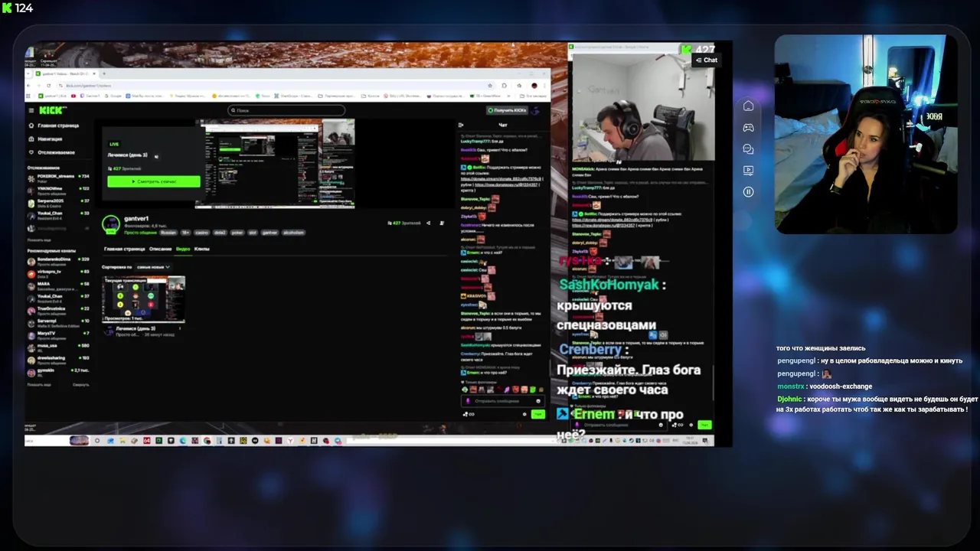
Task: Open the Просто общение category link
Action: tap(139, 232)
